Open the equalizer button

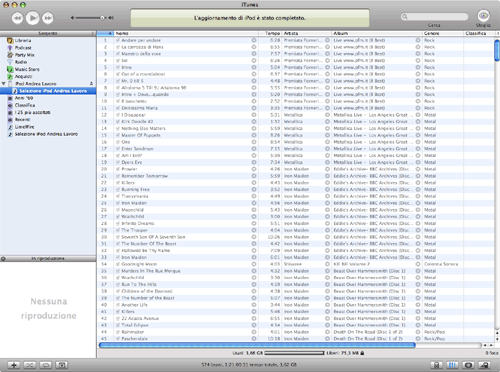point(452,365)
